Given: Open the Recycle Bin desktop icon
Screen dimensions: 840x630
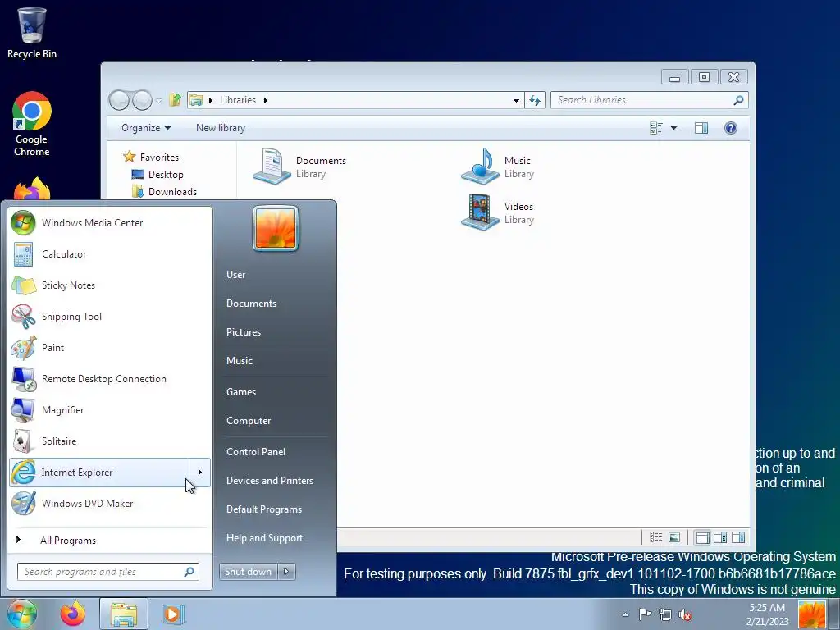Looking at the screenshot, I should [x=32, y=33].
